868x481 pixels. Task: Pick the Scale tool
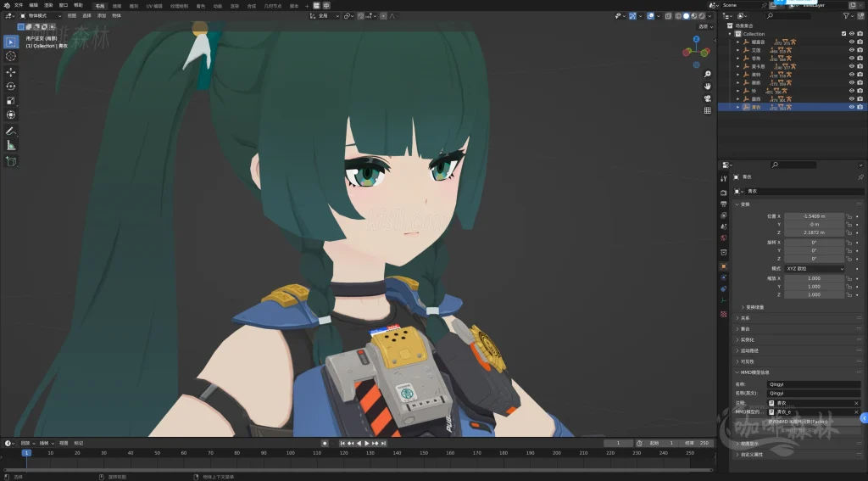pos(10,100)
